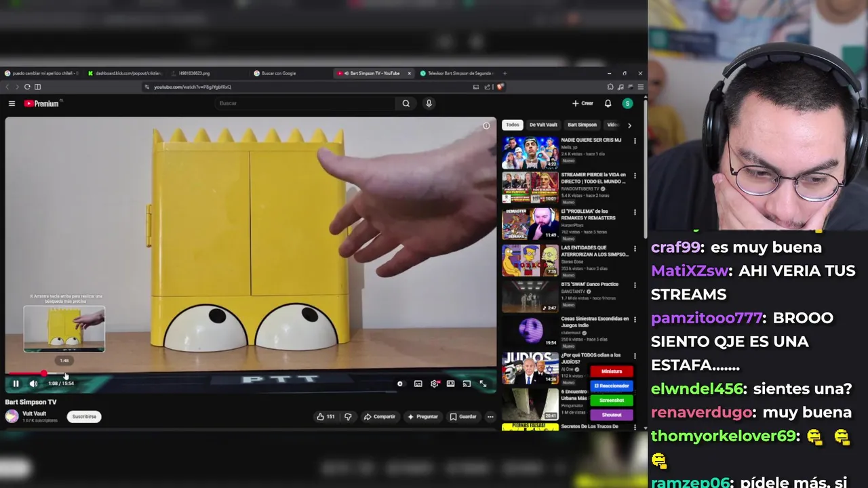Click the red progress bar scrubber
The image size is (868, 488).
pos(43,373)
